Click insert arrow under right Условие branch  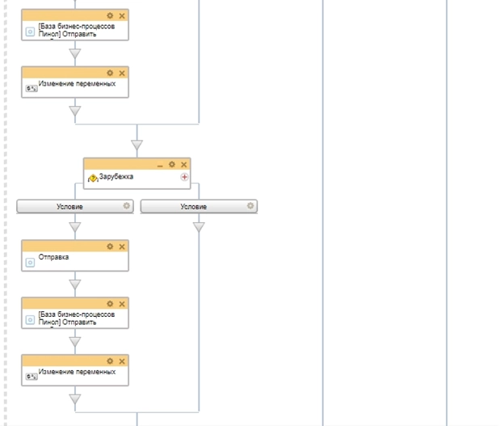point(199,228)
